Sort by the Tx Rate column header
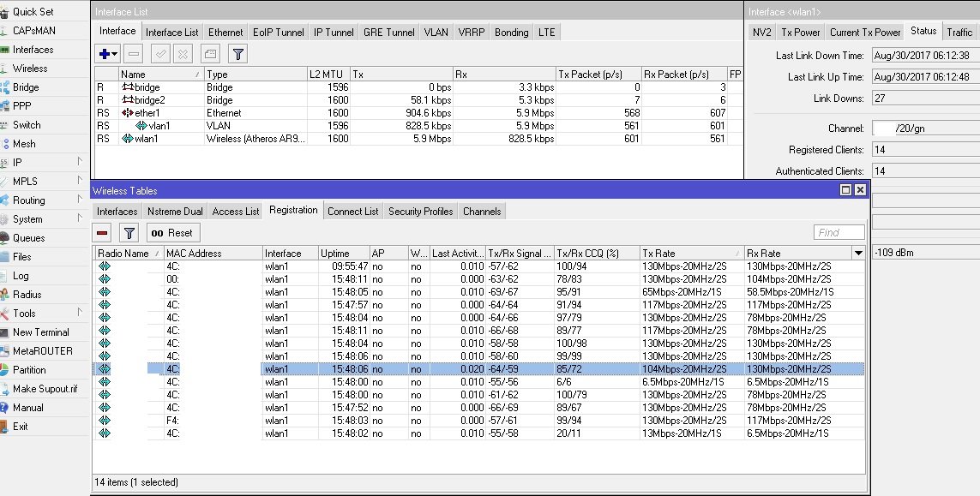This screenshot has height=496, width=980. click(692, 253)
